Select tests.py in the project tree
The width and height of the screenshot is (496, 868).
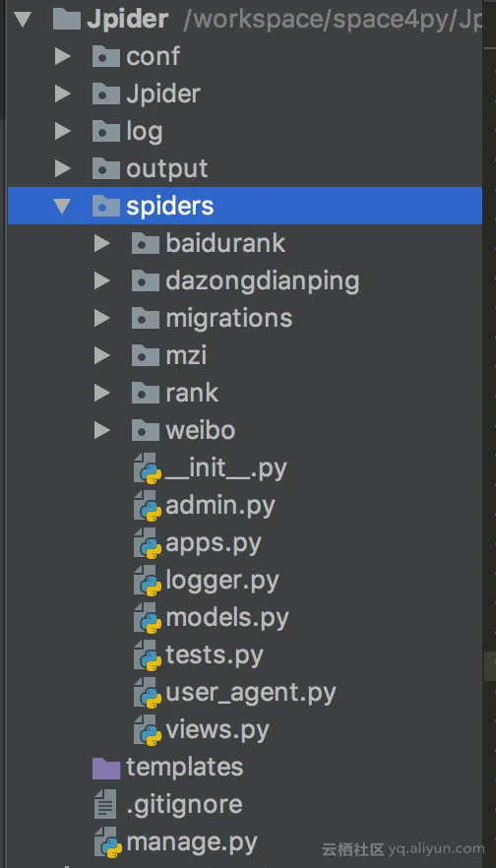pyautogui.click(x=215, y=655)
